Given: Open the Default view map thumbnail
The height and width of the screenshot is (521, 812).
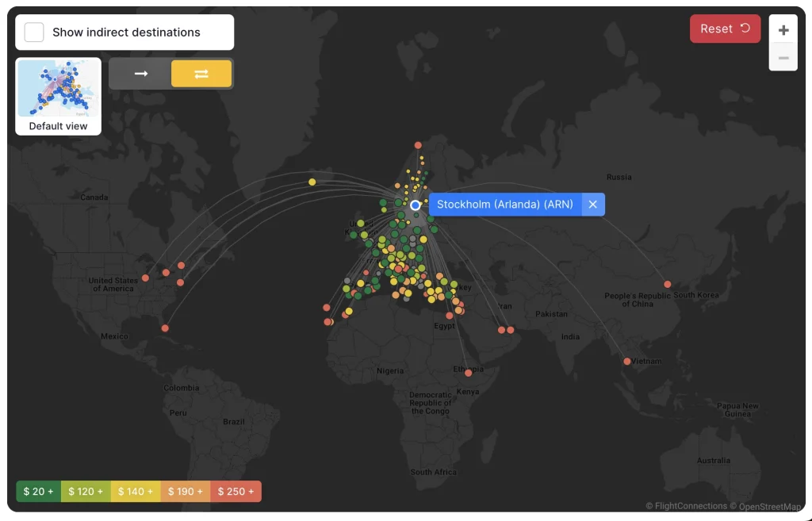Looking at the screenshot, I should [58, 96].
